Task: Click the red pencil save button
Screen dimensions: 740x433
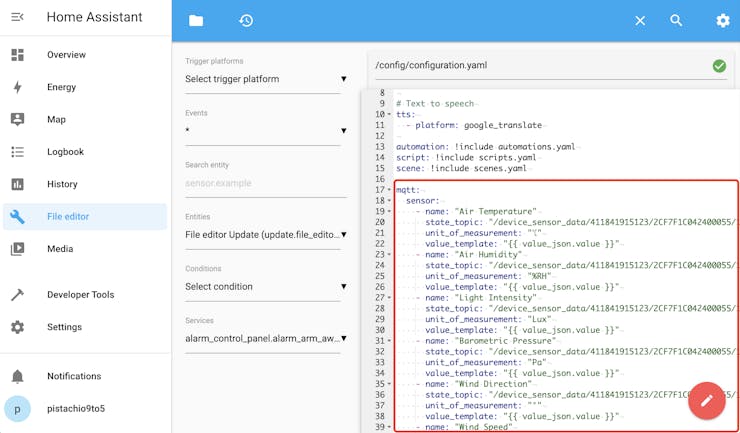Action: (x=706, y=400)
